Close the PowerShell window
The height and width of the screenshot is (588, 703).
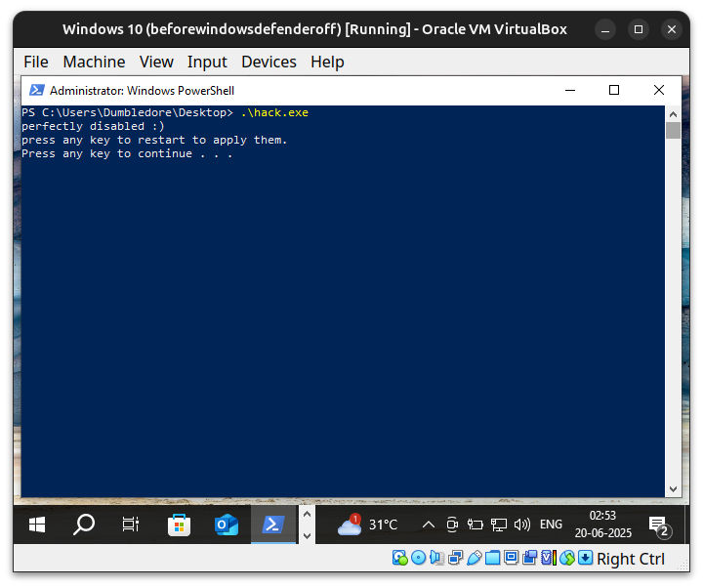pos(659,90)
